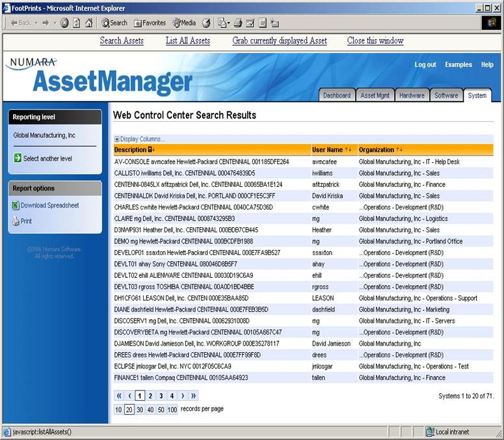This screenshot has width=504, height=440.
Task: Open the Favorites toolbar button
Action: click(x=150, y=23)
